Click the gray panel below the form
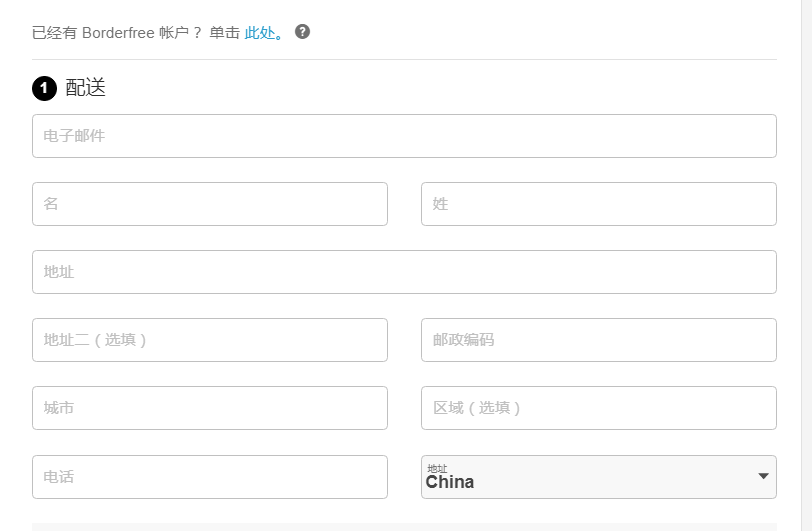812x531 pixels. pyautogui.click(x=404, y=526)
